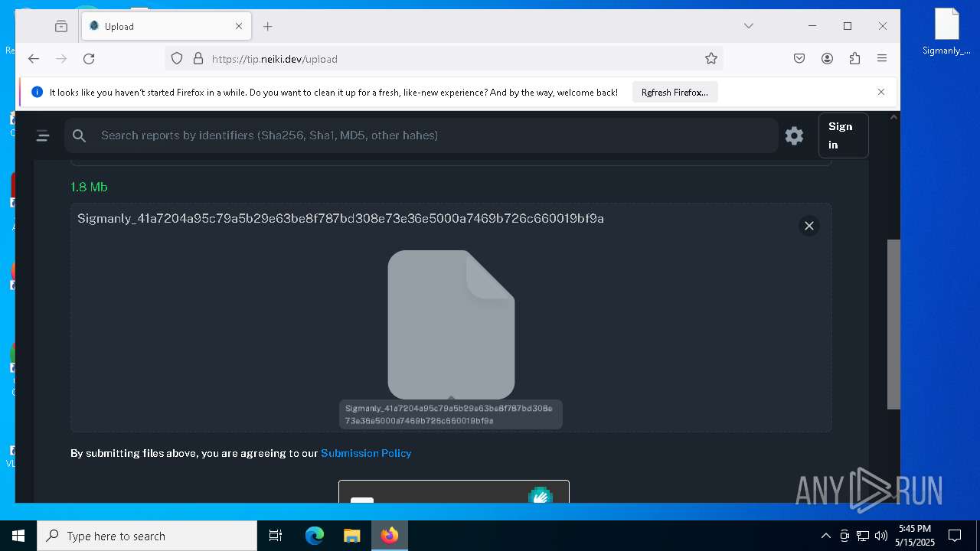Go forward in Firefox
Viewport: 980px width, 551px height.
pos(61,59)
